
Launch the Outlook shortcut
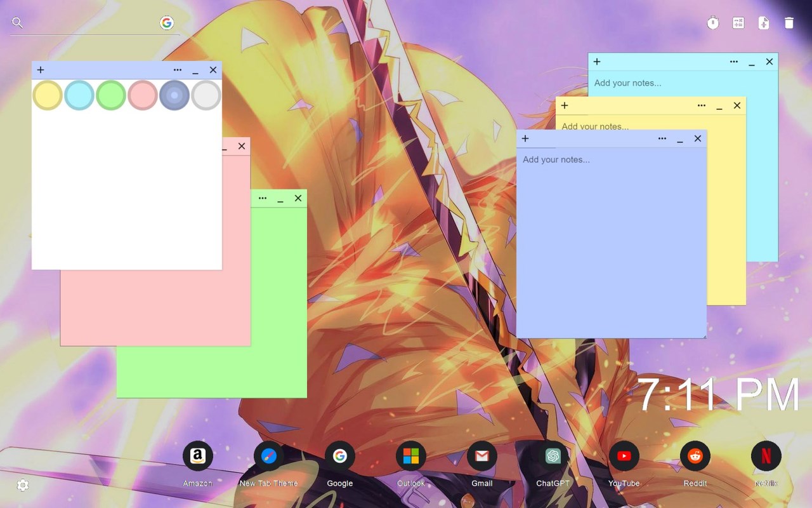411,456
